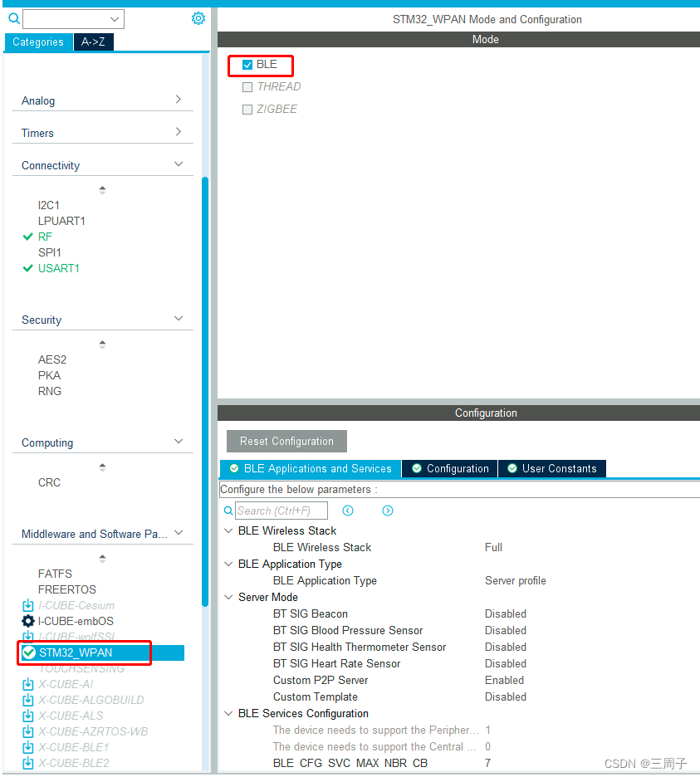Click the sort arrows icon under Middleware
700x777 pixels.
(x=103, y=559)
